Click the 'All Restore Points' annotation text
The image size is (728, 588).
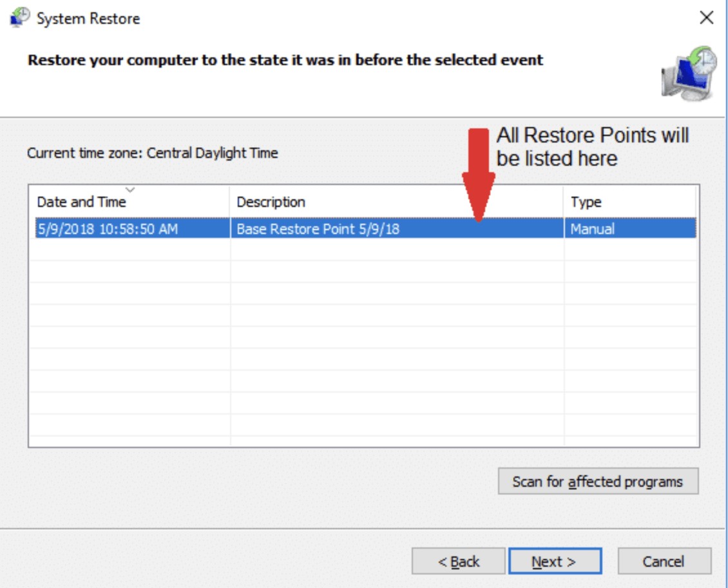pyautogui.click(x=592, y=147)
